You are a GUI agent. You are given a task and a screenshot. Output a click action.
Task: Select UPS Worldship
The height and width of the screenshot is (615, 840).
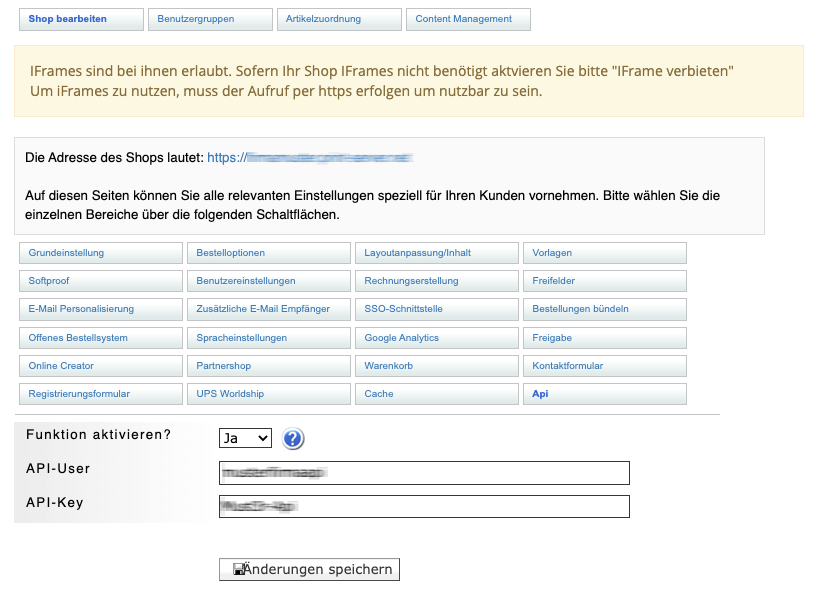point(269,394)
